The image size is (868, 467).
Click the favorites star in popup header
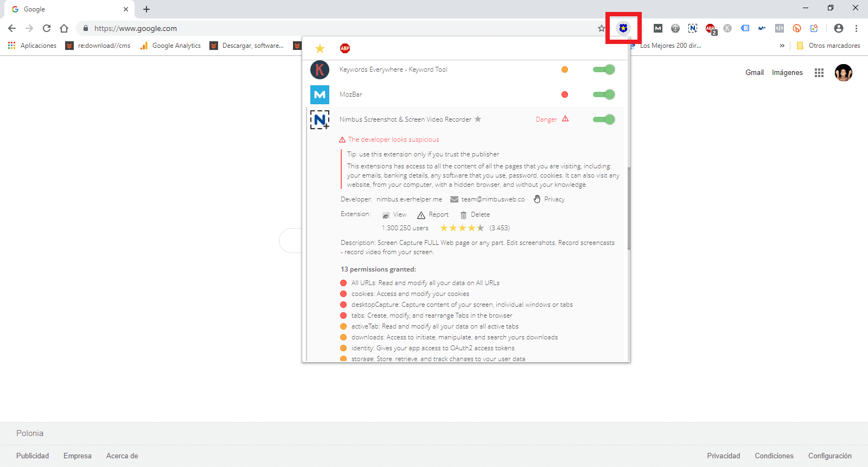tap(320, 48)
